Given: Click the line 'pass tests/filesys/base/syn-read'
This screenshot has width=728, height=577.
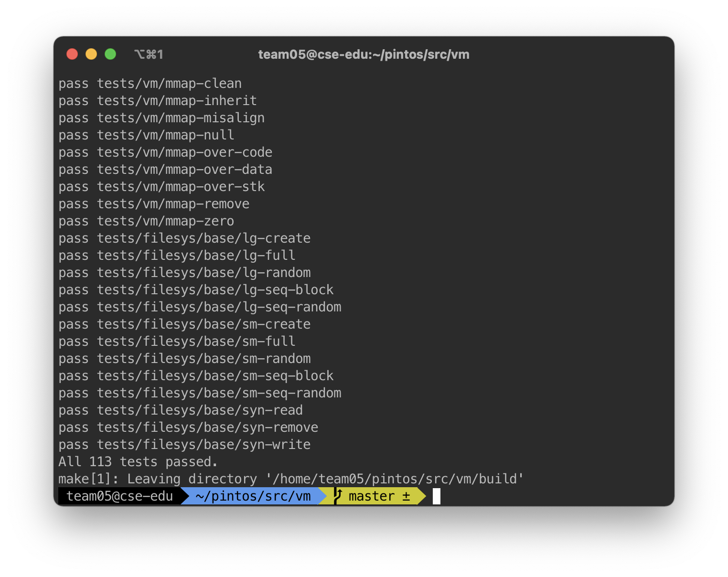Looking at the screenshot, I should click(x=181, y=410).
